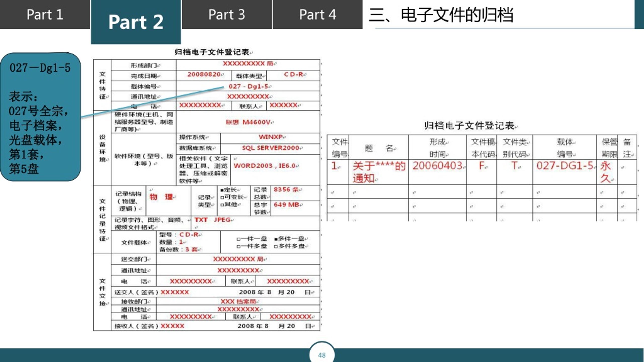Click the 形成部门 label cell

tap(144, 65)
